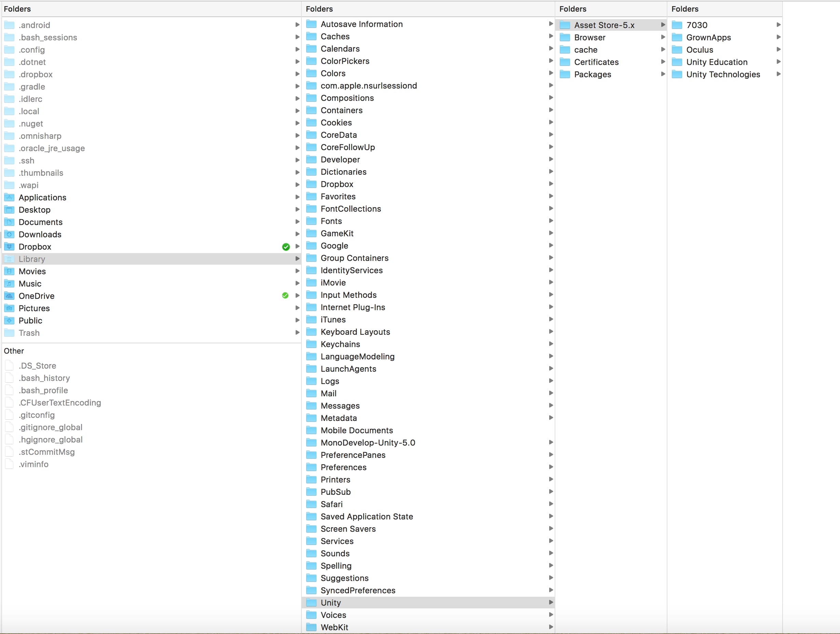Expand the Asset Store-5.x arrow
The width and height of the screenshot is (840, 634).
point(663,25)
